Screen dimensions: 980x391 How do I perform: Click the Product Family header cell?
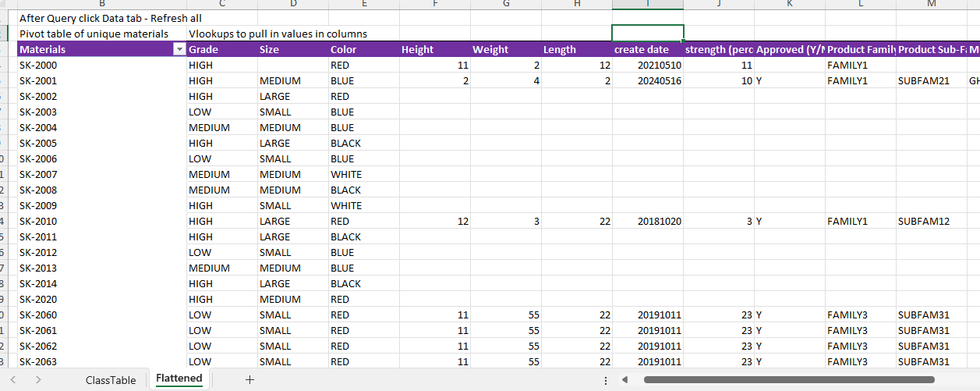pyautogui.click(x=860, y=50)
